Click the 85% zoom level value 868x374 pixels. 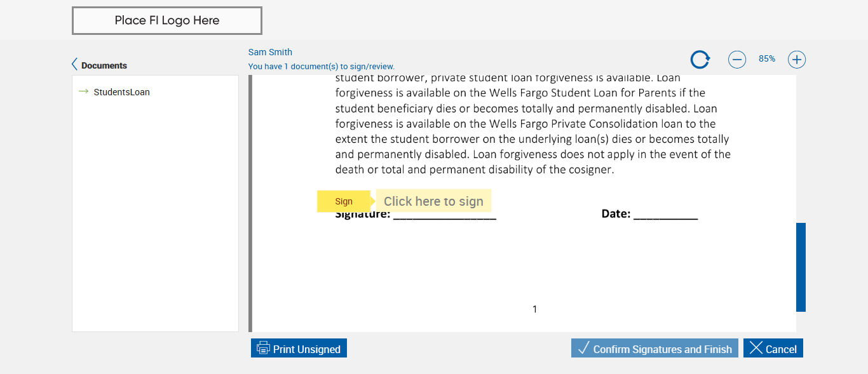[767, 59]
